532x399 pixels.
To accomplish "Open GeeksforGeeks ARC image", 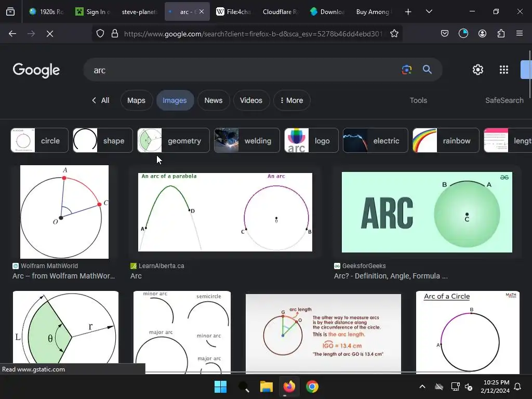I will 427,212.
